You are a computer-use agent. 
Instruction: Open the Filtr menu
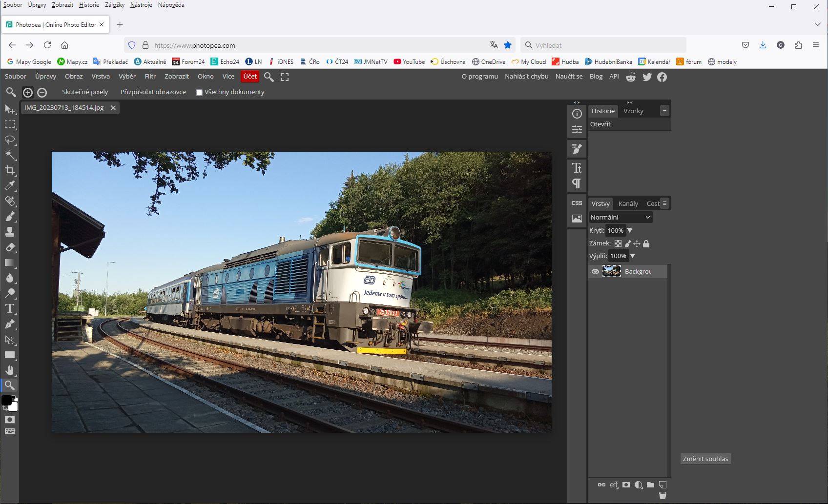pos(150,77)
